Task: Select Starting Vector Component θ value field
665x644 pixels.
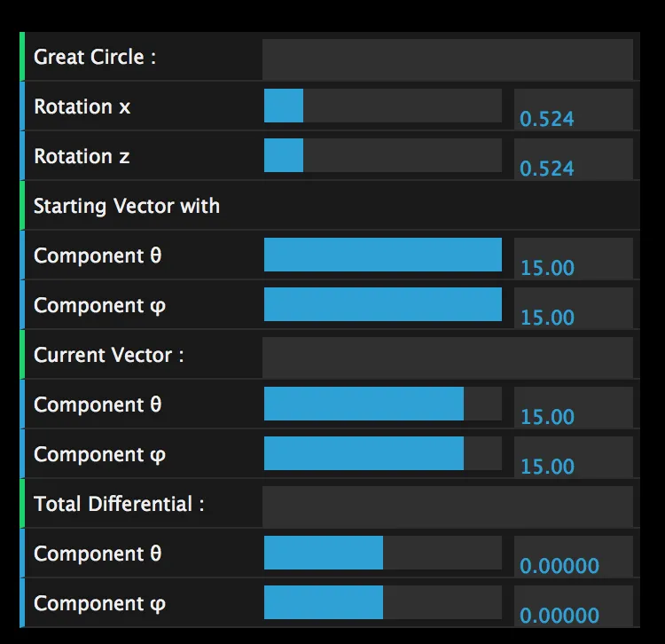Action: tap(573, 258)
